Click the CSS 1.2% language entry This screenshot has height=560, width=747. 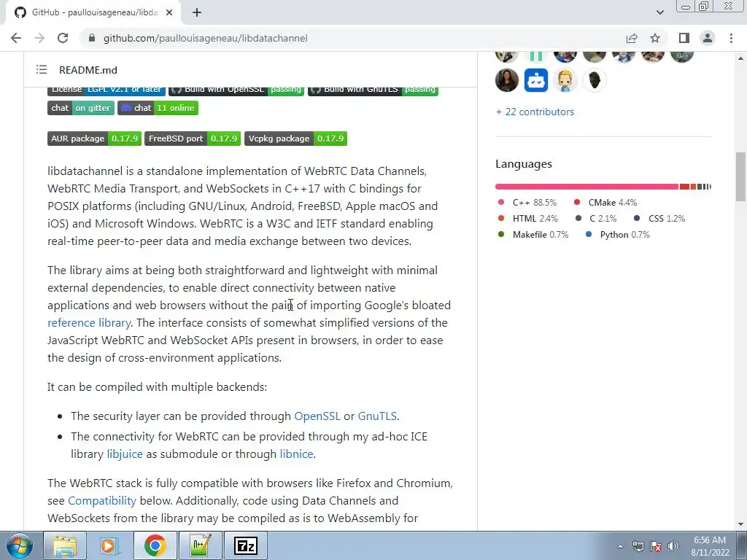[x=659, y=219]
